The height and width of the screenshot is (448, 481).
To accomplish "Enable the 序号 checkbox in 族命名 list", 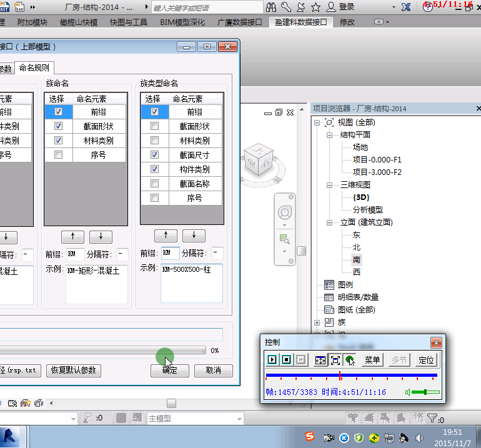I will pos(58,154).
